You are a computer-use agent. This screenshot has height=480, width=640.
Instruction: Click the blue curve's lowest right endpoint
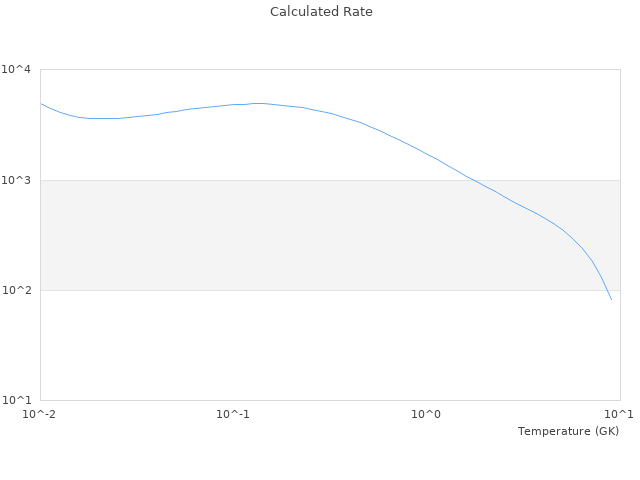611,299
